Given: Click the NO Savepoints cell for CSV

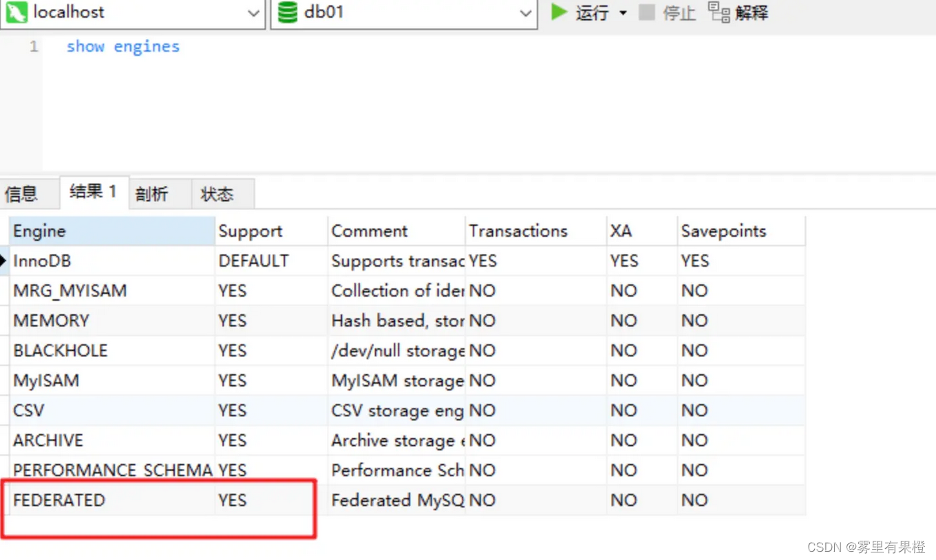Looking at the screenshot, I should 741,411.
